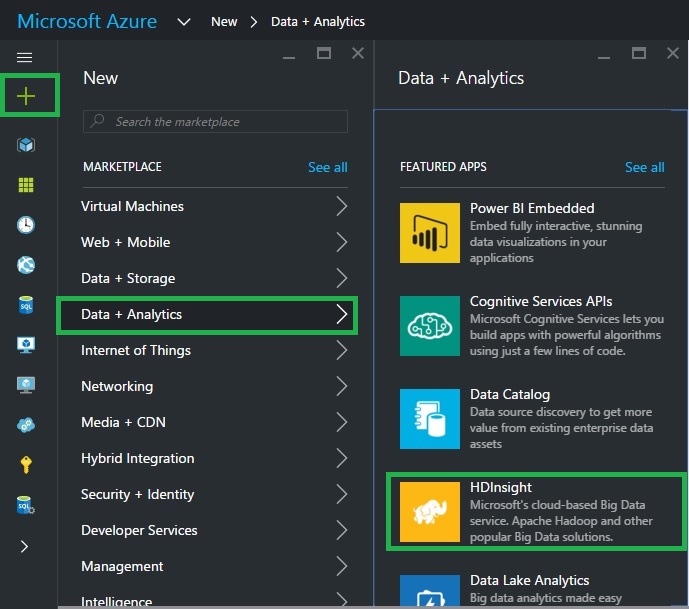Image resolution: width=689 pixels, height=609 pixels.
Task: Expand the Networking category arrow
Action: pyautogui.click(x=341, y=386)
